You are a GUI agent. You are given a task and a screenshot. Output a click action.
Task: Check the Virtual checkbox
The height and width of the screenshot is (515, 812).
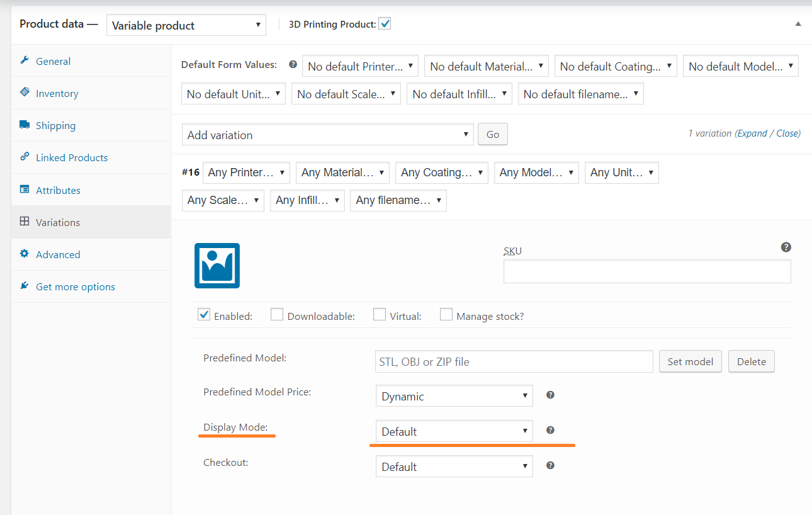(x=379, y=314)
